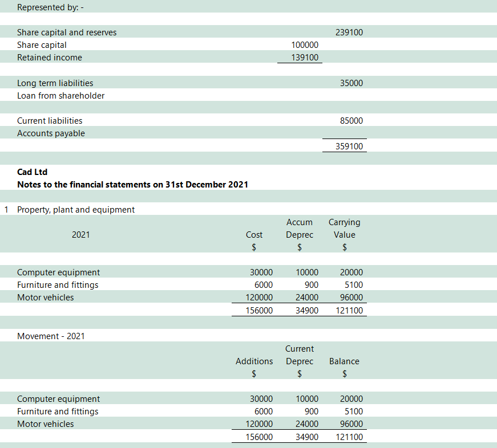
Task: Click the grand total cell 359100
Action: tap(349, 146)
